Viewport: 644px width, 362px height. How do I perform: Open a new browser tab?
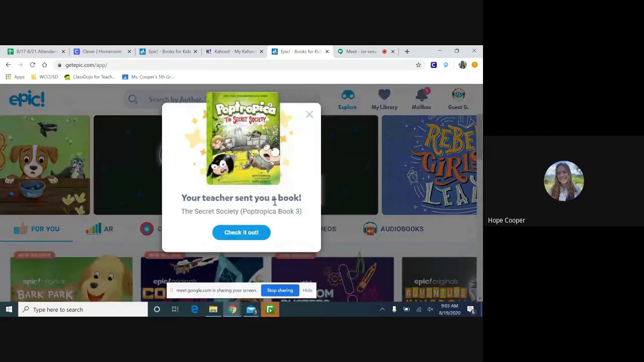click(407, 51)
